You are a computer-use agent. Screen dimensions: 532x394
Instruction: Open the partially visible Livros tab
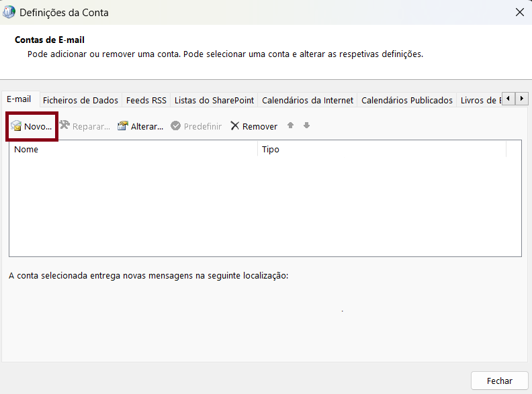(x=480, y=100)
